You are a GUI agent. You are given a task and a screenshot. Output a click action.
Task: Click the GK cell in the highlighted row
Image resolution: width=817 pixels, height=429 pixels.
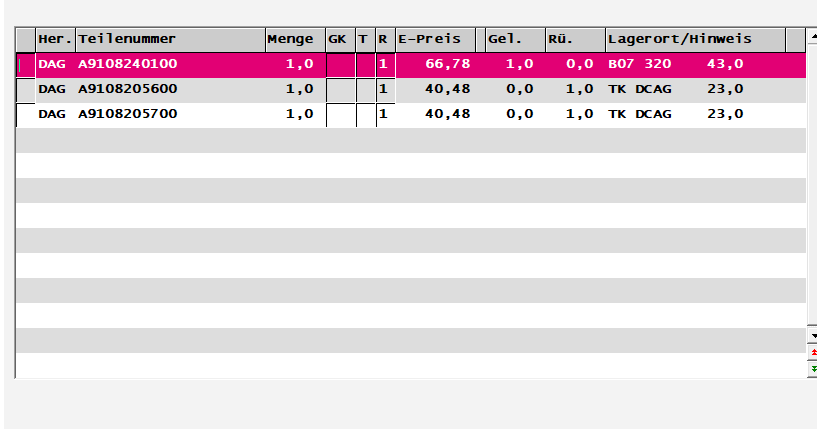pos(340,64)
